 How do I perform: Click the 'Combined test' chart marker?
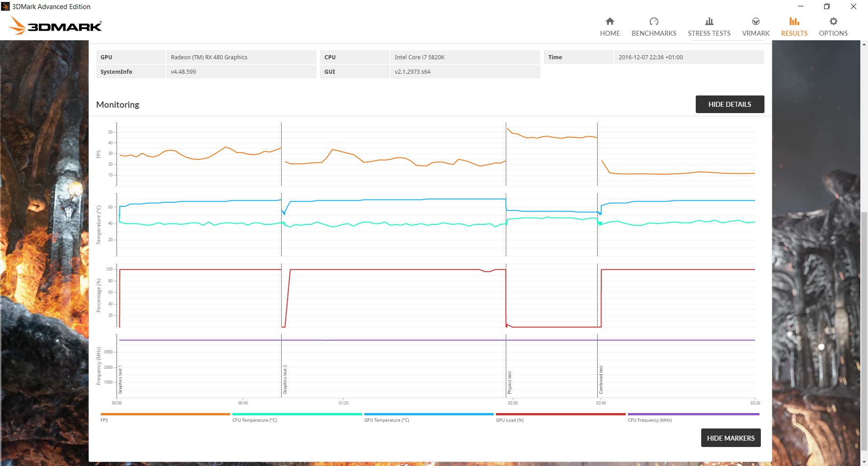pyautogui.click(x=601, y=380)
